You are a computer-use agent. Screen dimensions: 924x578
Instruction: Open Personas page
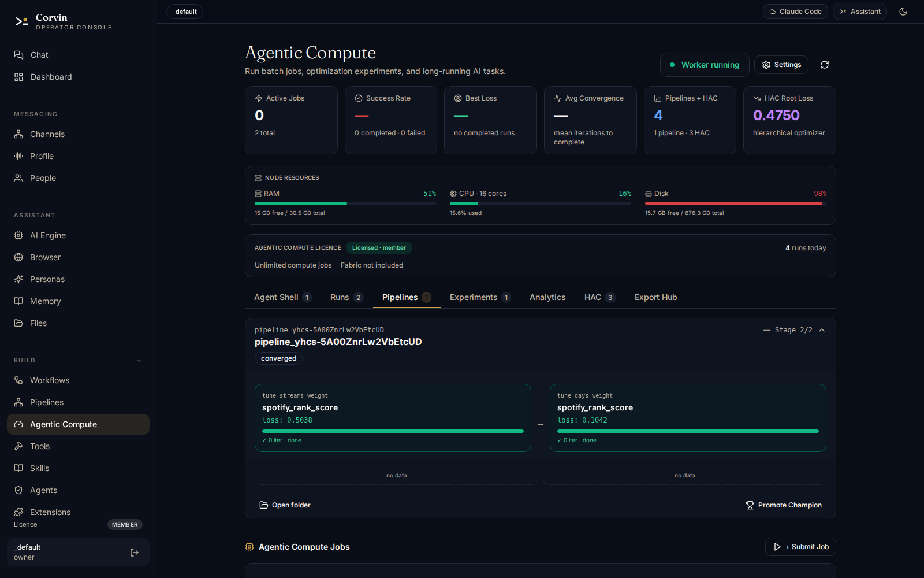click(x=78, y=279)
